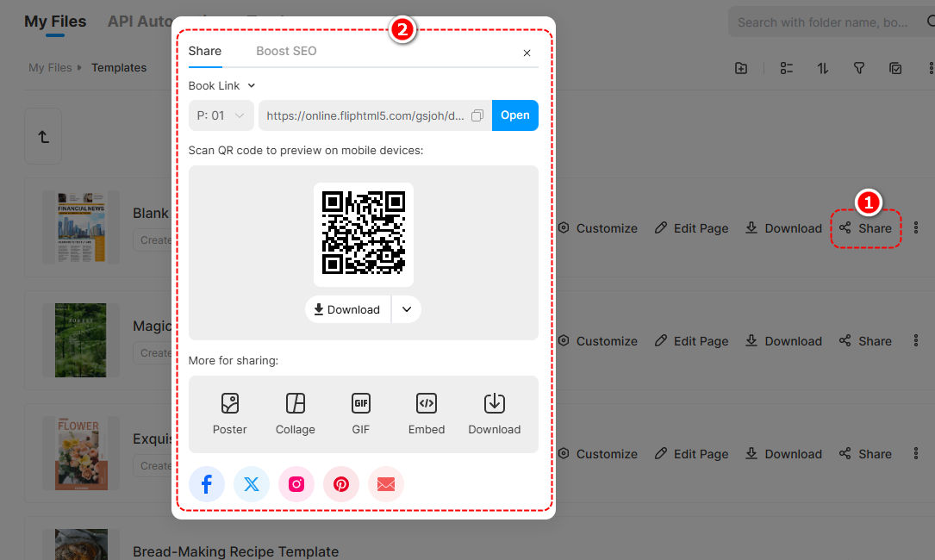Share to Facebook
Image resolution: width=935 pixels, height=560 pixels.
[x=206, y=484]
